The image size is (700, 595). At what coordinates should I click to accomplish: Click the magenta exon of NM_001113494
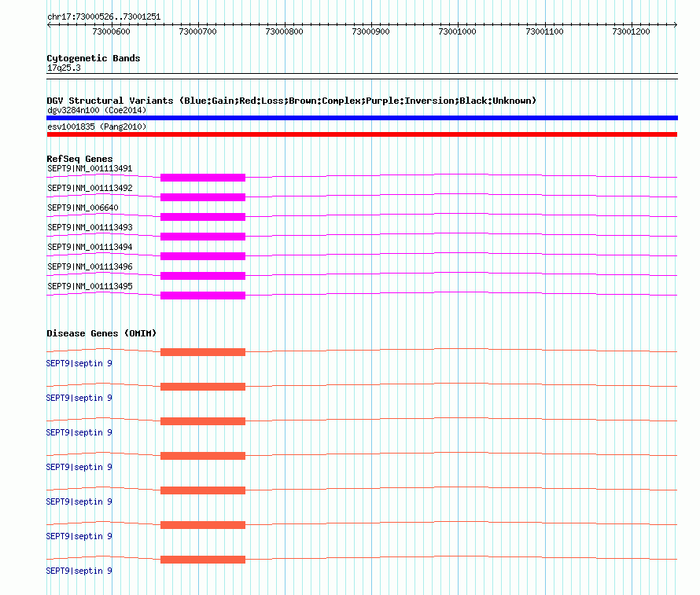203,256
